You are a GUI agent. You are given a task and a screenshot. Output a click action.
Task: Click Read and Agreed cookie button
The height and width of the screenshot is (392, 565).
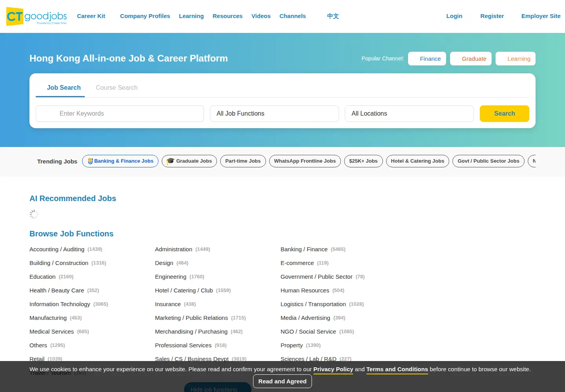click(x=282, y=381)
